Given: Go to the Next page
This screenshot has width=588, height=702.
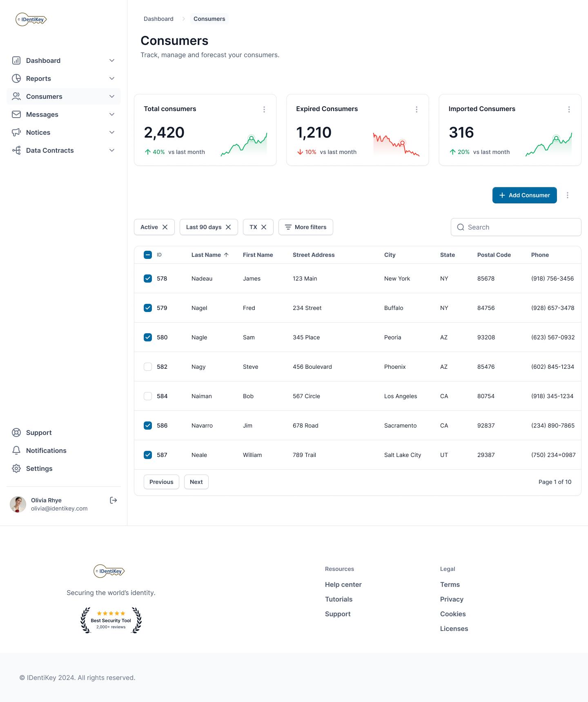Looking at the screenshot, I should pyautogui.click(x=196, y=482).
